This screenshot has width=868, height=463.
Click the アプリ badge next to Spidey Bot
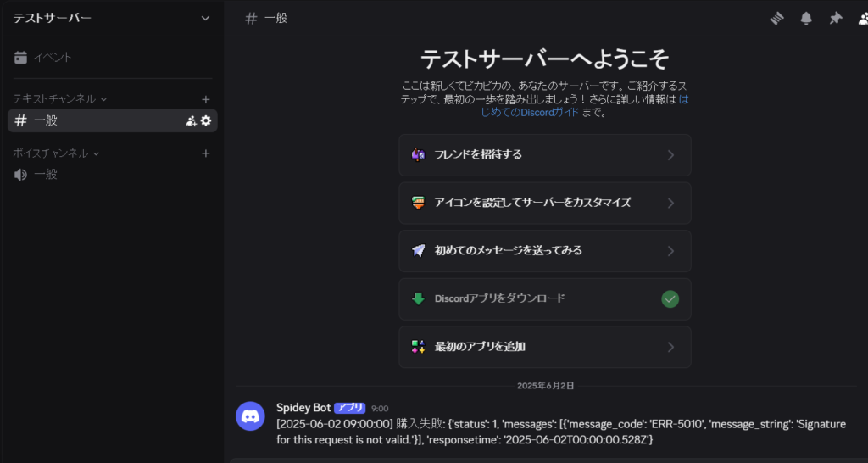(350, 408)
